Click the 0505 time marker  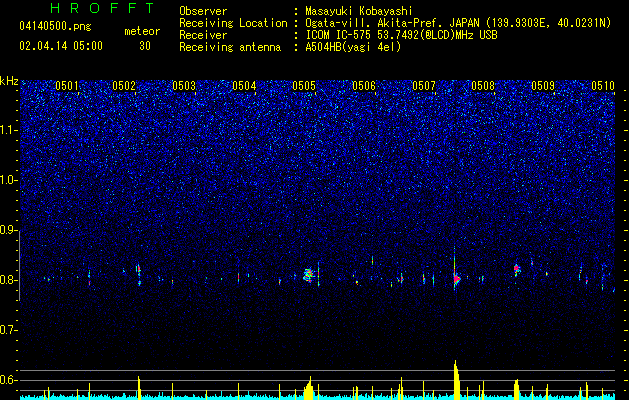304,86
